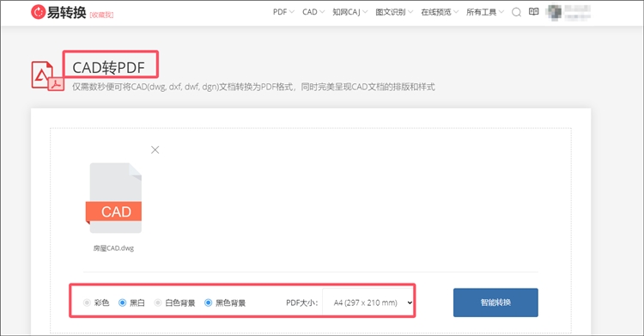Image resolution: width=644 pixels, height=336 pixels.
Task: Expand the 知网CAJ menu
Action: tap(350, 12)
